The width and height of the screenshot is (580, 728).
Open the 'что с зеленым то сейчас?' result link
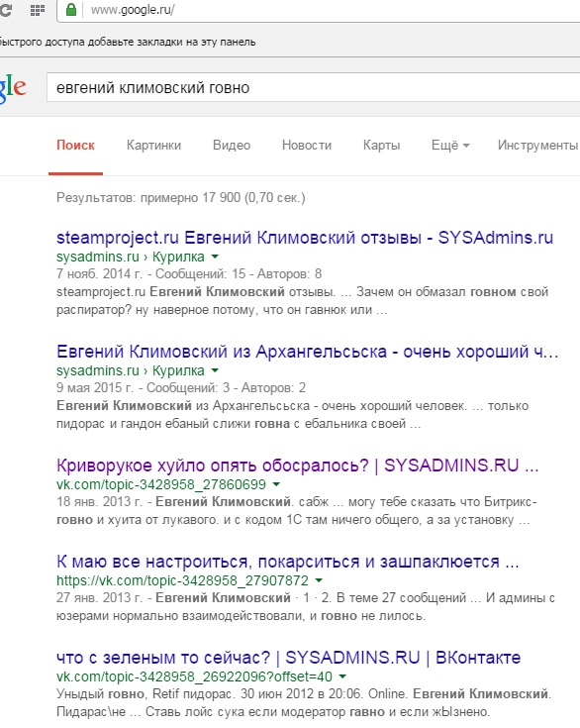[289, 658]
